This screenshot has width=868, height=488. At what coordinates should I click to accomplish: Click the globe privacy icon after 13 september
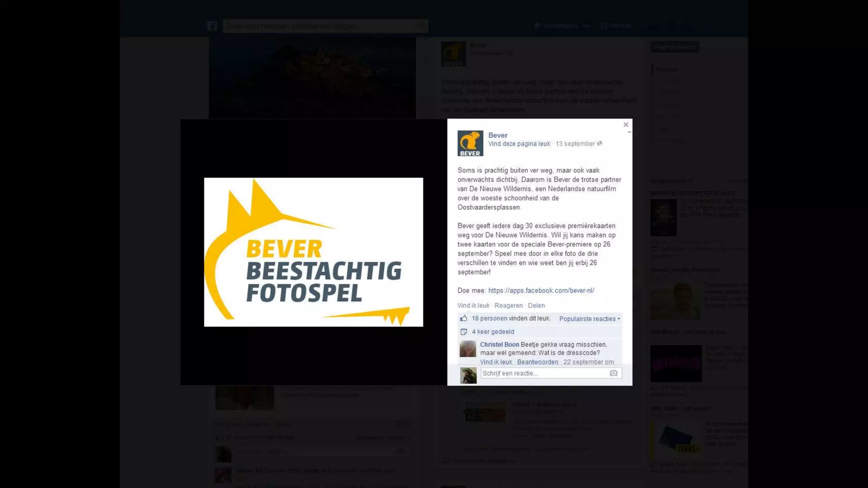(599, 144)
